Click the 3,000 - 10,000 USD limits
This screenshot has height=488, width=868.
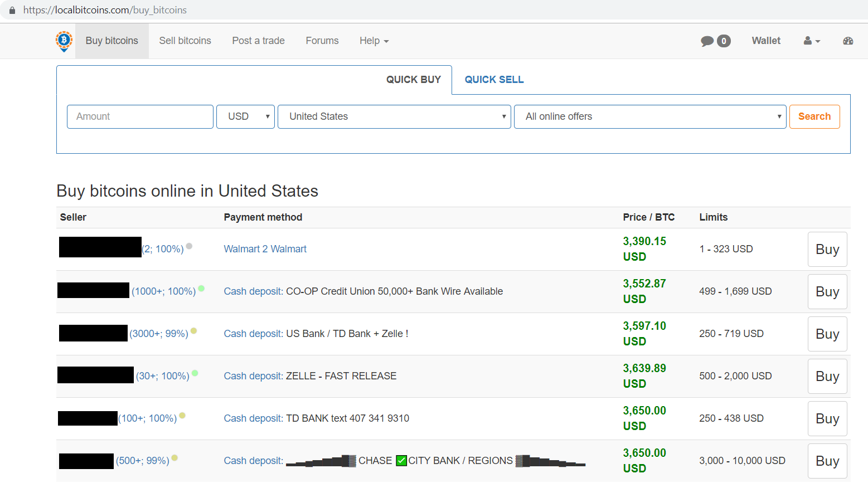743,461
